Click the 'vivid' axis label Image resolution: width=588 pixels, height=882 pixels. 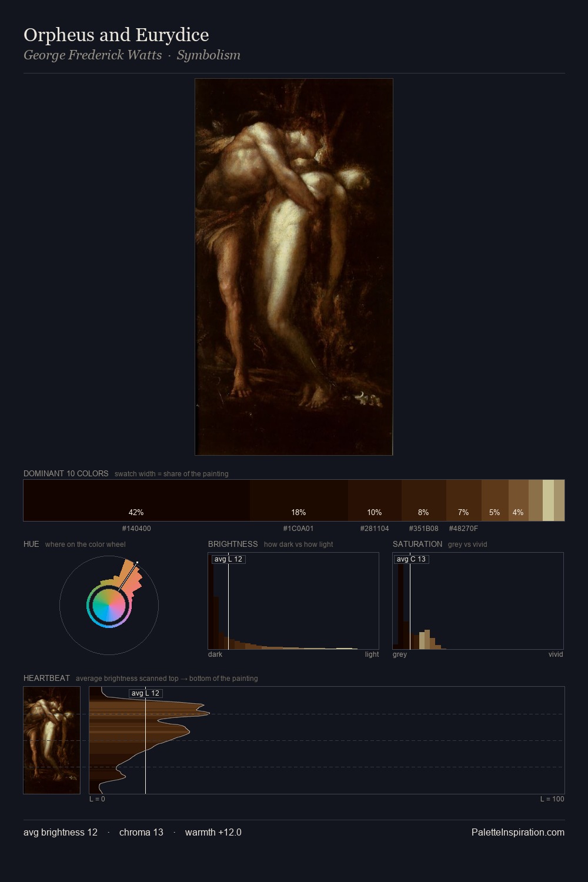tap(556, 654)
